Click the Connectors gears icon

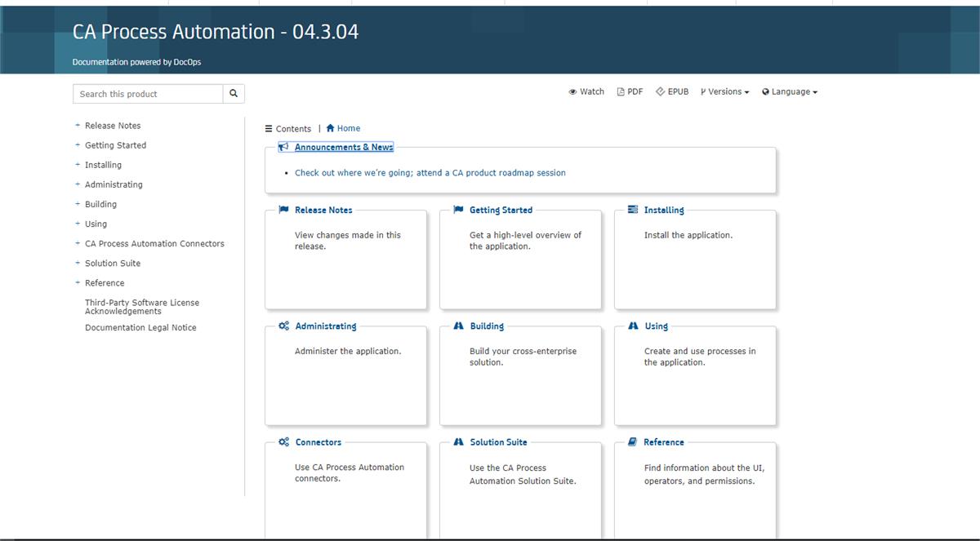point(283,442)
